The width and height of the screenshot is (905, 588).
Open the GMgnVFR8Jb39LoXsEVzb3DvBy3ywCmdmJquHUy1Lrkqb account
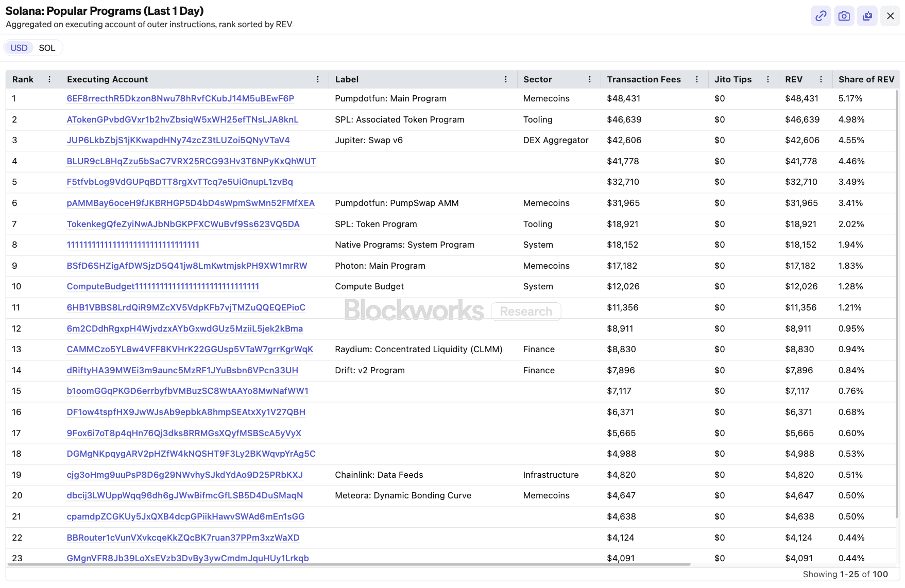click(x=188, y=558)
